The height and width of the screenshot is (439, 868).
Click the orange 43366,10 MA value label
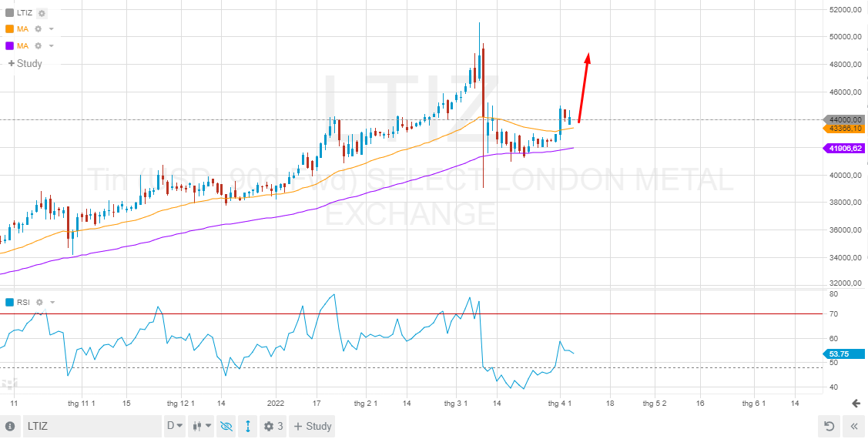coord(844,129)
